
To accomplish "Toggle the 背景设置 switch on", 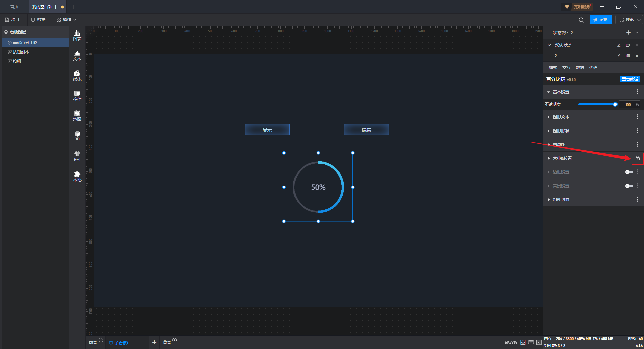I will point(629,186).
